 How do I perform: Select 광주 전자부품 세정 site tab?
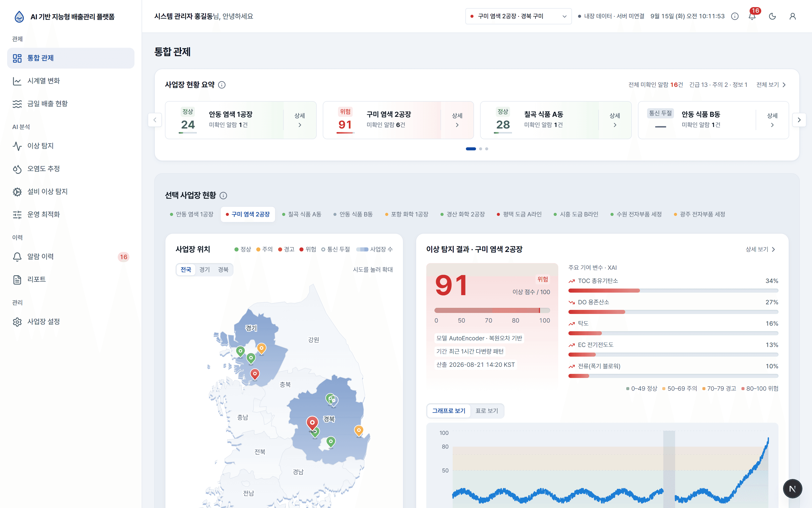pyautogui.click(x=700, y=214)
